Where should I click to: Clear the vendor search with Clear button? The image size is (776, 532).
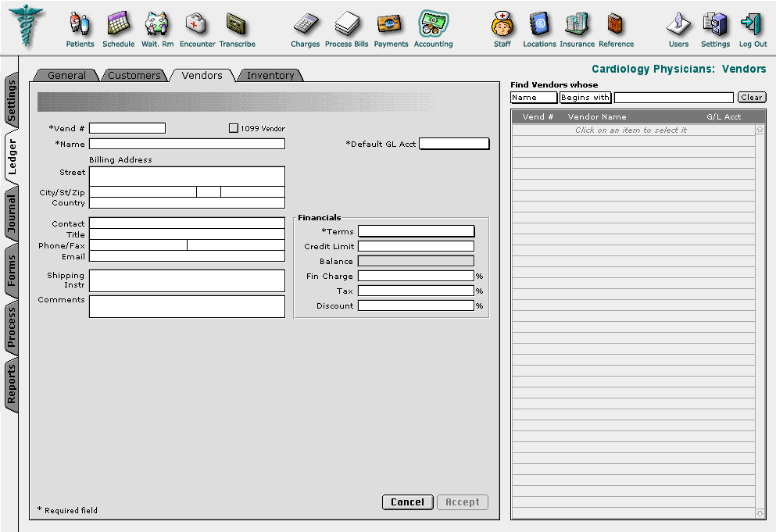[x=752, y=98]
